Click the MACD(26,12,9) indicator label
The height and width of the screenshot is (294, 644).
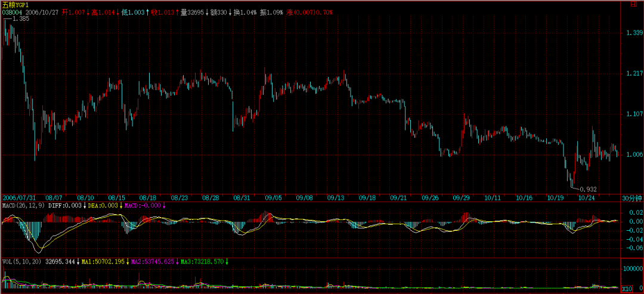pyautogui.click(x=23, y=205)
